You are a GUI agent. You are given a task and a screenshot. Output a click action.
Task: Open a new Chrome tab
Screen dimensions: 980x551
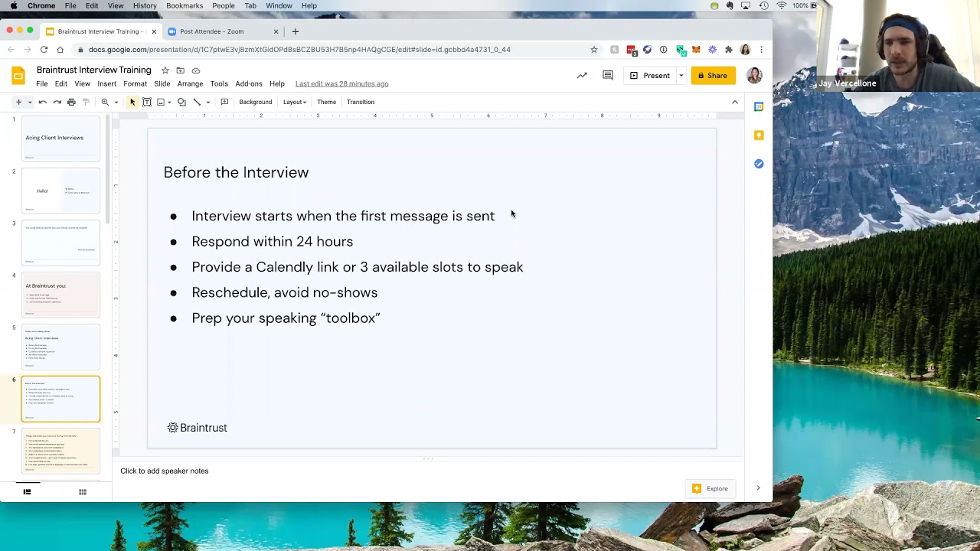[x=296, y=31]
